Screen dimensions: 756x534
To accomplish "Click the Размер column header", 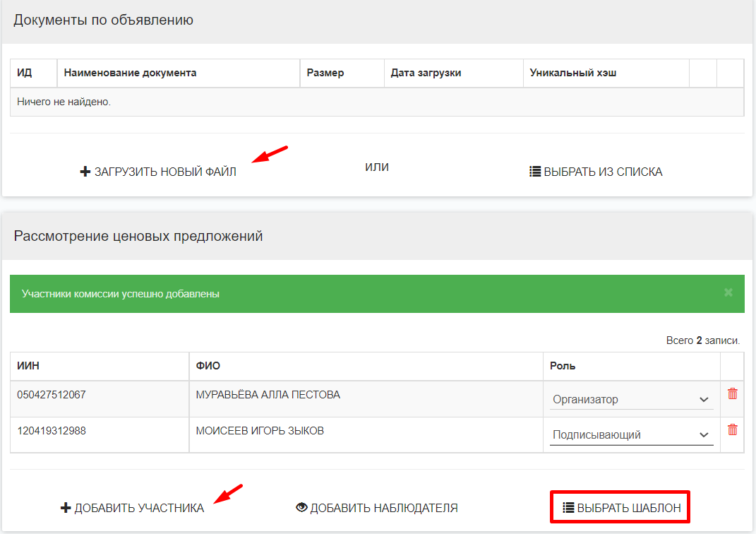I will (x=325, y=73).
